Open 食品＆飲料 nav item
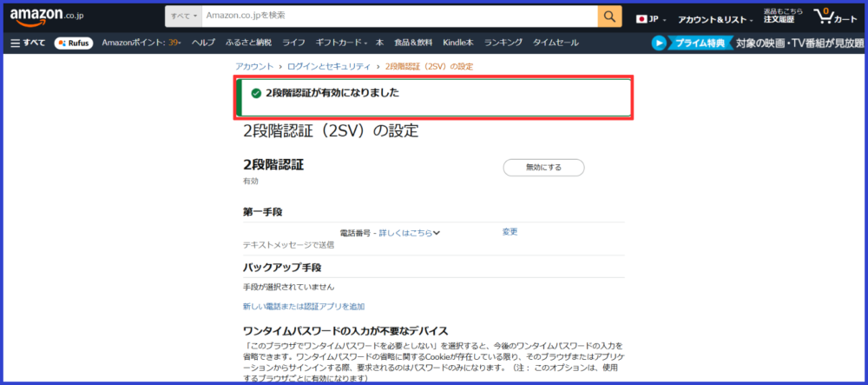 pos(413,43)
